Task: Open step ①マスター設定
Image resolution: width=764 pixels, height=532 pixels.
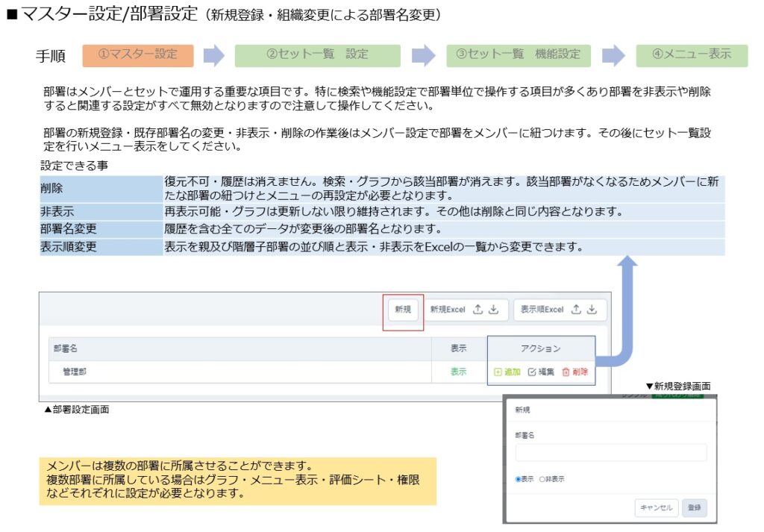Action: pos(138,54)
